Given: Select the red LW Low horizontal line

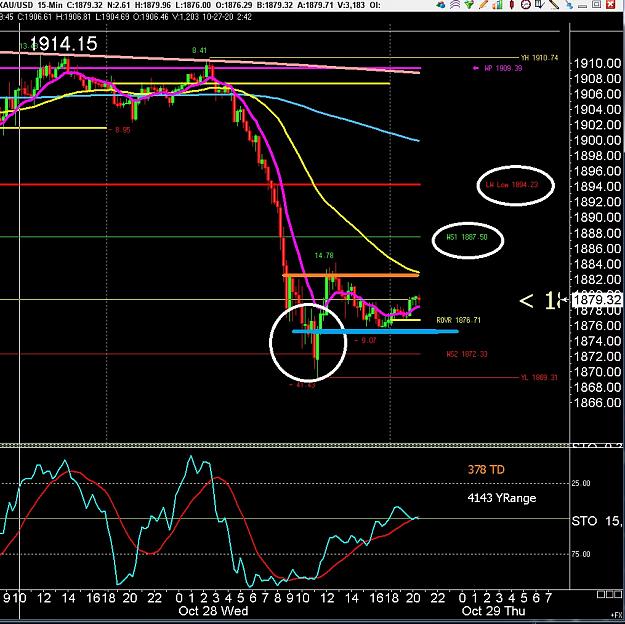Looking at the screenshot, I should (x=210, y=185).
